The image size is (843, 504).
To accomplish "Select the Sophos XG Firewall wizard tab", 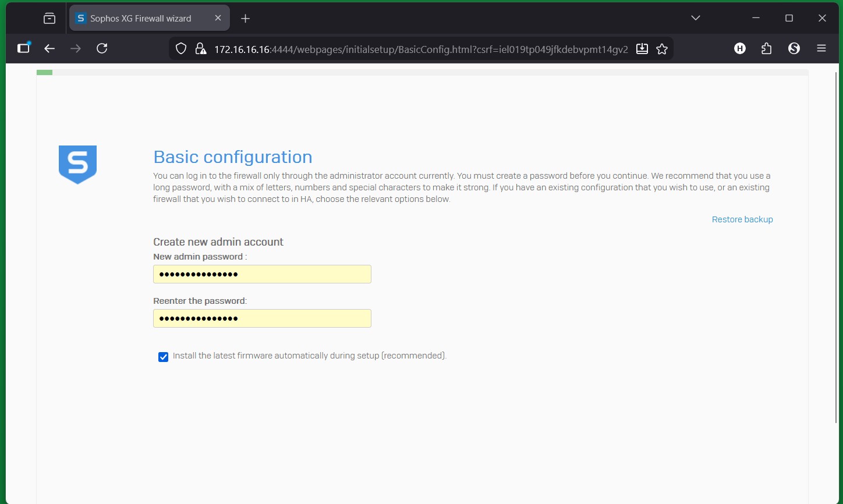I will 141,19.
